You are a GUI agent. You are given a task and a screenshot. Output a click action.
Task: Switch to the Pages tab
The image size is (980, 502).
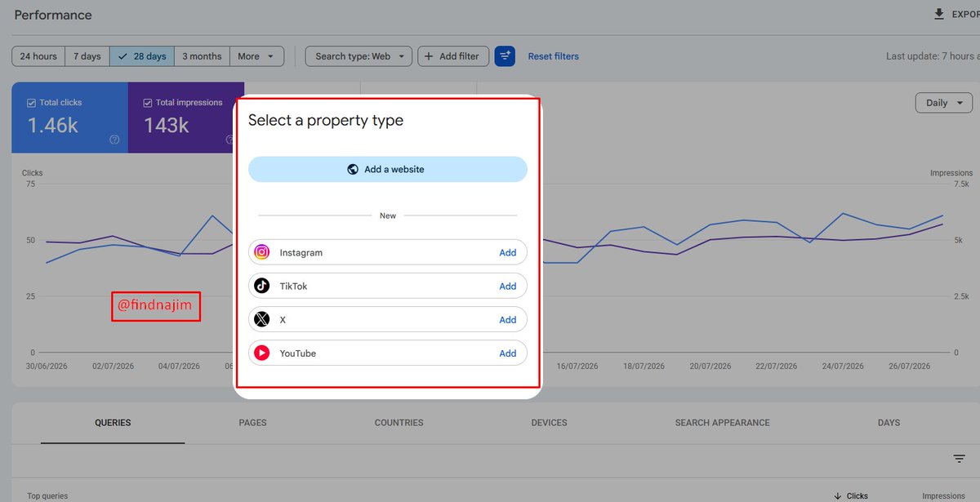pos(252,423)
